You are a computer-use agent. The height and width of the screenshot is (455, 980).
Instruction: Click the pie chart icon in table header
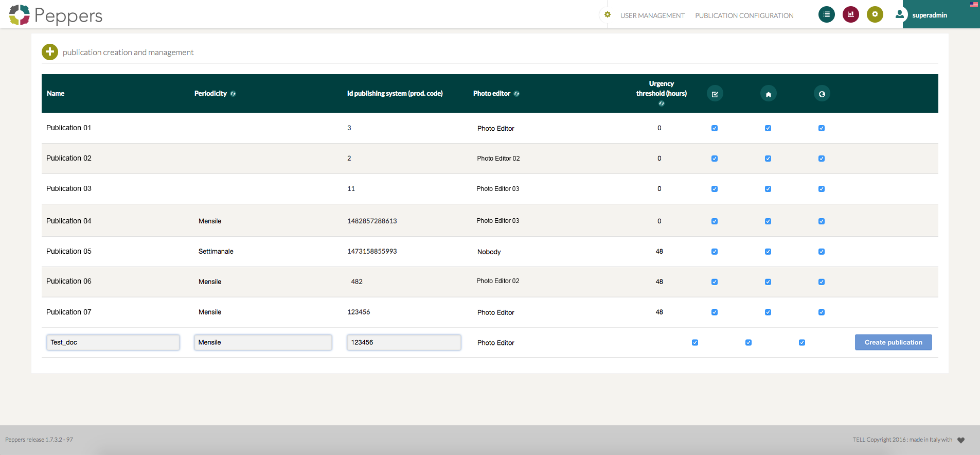click(x=822, y=94)
